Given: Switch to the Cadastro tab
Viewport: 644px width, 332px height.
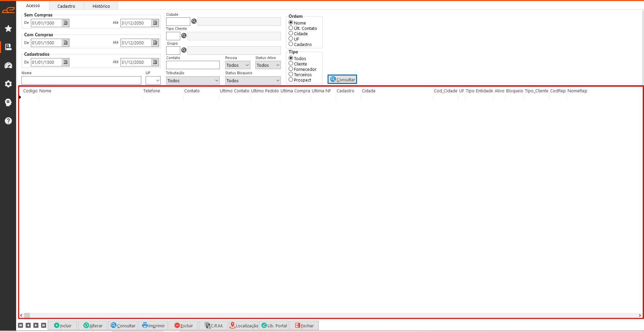Looking at the screenshot, I should pos(66,6).
